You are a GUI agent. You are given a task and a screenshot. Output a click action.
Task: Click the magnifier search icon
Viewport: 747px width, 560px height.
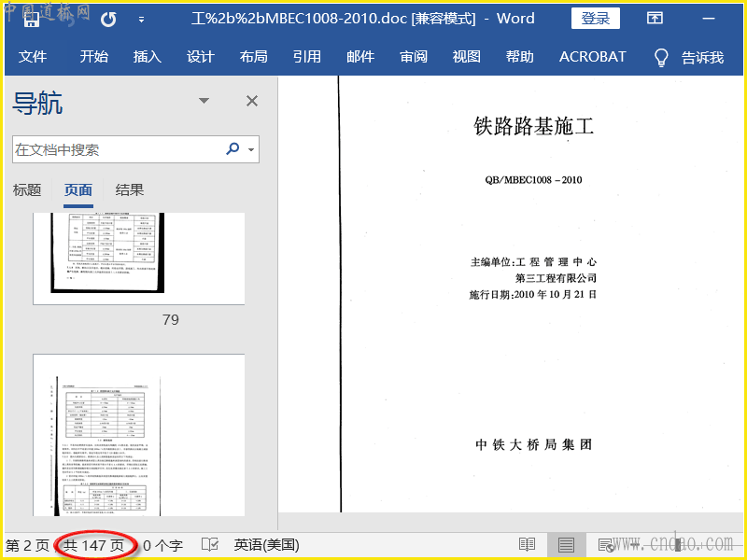[x=233, y=148]
